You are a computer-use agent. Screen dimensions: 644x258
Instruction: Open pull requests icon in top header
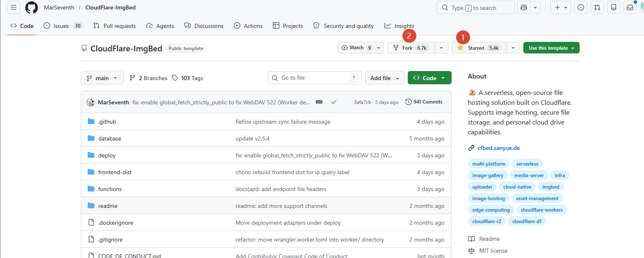(597, 7)
